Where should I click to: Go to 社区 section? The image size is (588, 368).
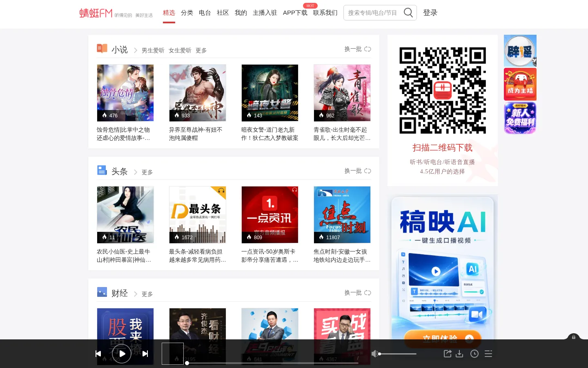pos(223,13)
